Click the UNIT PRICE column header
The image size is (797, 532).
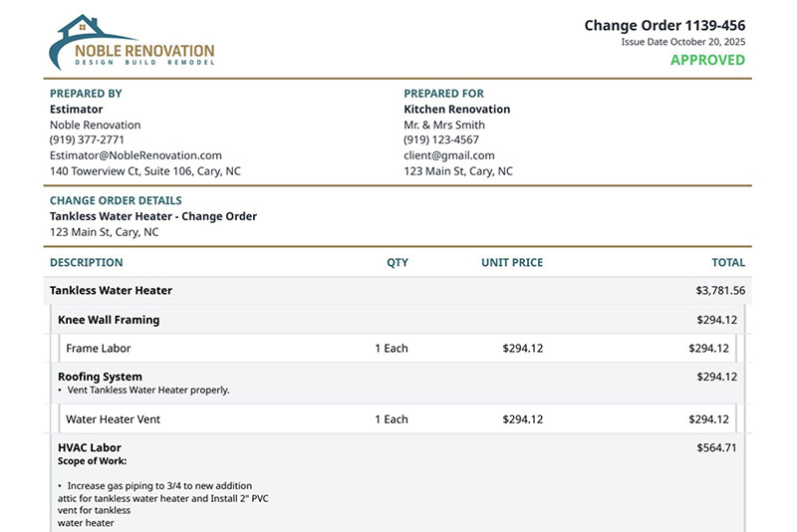coord(512,263)
